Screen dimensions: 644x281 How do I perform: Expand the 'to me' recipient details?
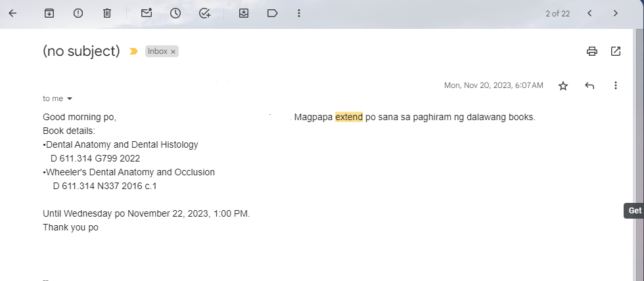point(70,98)
